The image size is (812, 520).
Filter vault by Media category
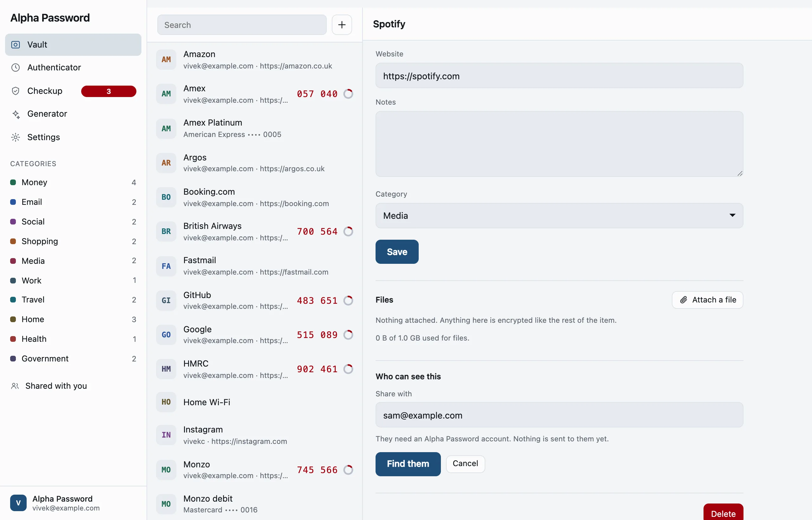pos(73,261)
